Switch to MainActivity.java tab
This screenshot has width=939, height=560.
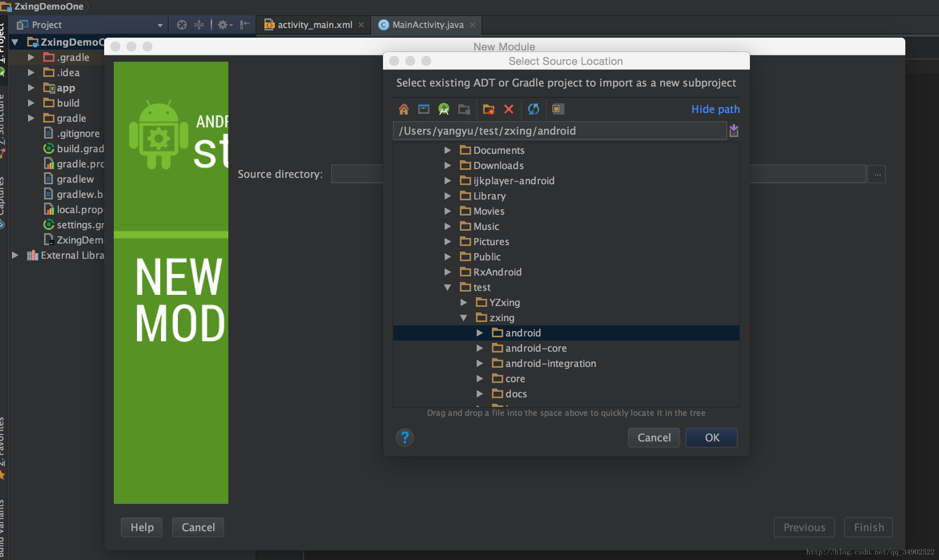427,25
